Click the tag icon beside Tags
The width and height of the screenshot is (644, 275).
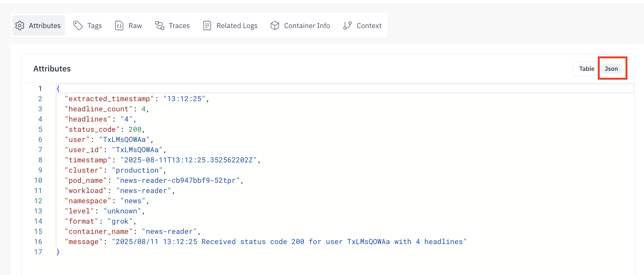(x=78, y=26)
